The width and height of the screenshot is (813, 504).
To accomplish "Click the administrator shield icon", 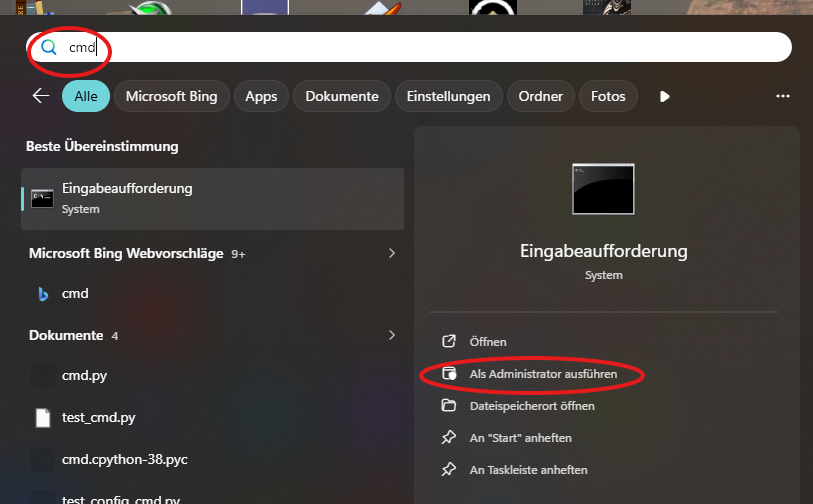I will 449,373.
